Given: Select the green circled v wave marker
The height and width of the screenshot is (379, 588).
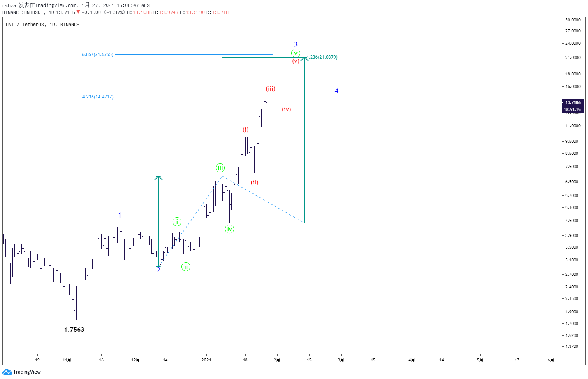Looking at the screenshot, I should coord(296,53).
